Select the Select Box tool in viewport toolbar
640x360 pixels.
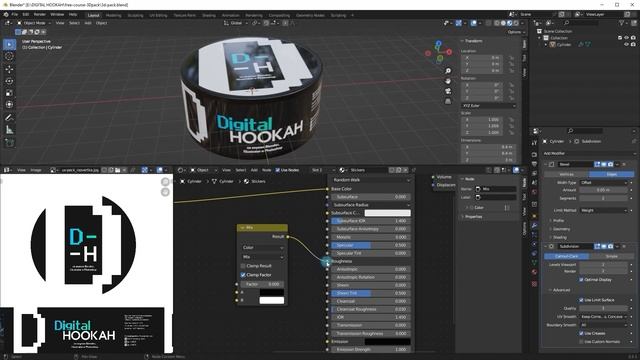click(x=9, y=44)
